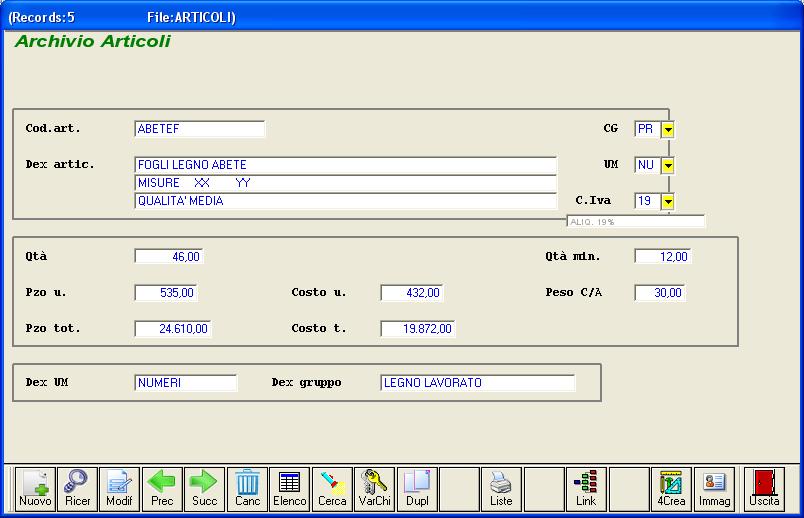Click the QUALITA' MEDIA description line
Screen dimensions: 804x518
pyautogui.click(x=346, y=201)
